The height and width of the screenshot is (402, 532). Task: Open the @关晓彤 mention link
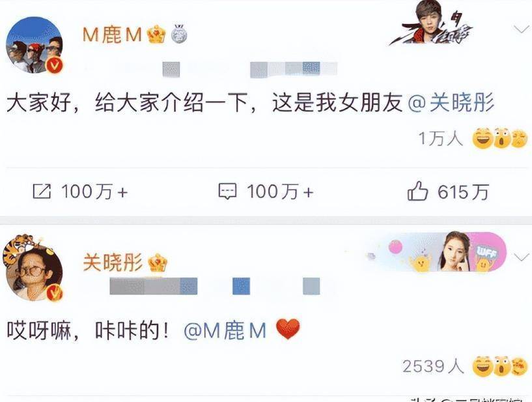(x=451, y=103)
